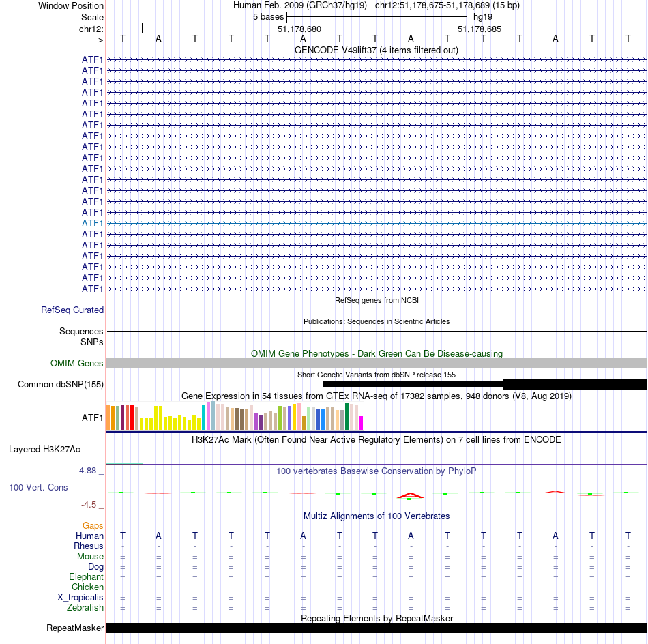Image resolution: width=648 pixels, height=644 pixels.
Task: Click the Elephant alignment row label
Action: (x=86, y=577)
